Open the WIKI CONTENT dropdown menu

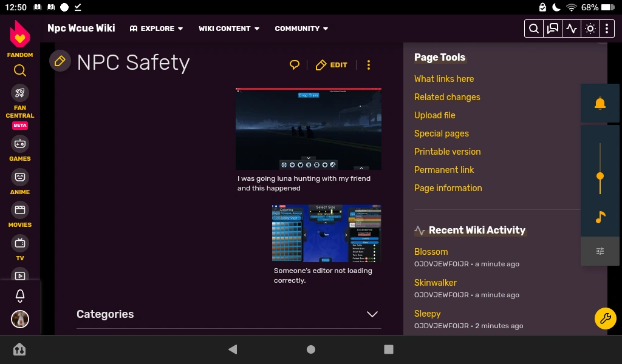pyautogui.click(x=229, y=29)
